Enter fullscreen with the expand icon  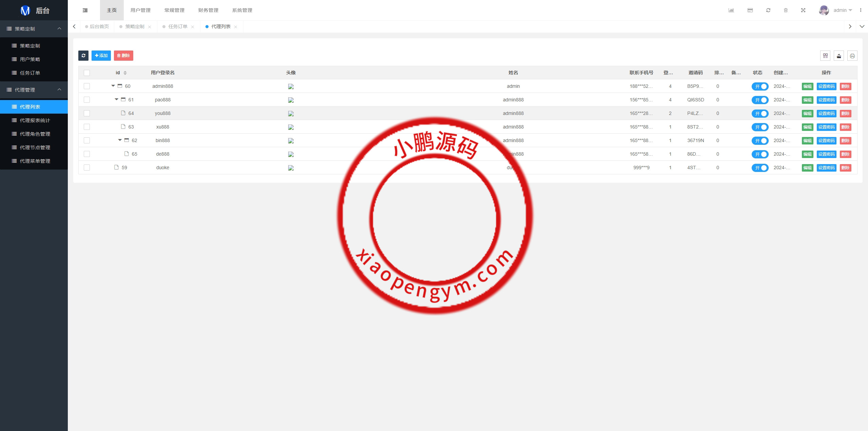(803, 10)
